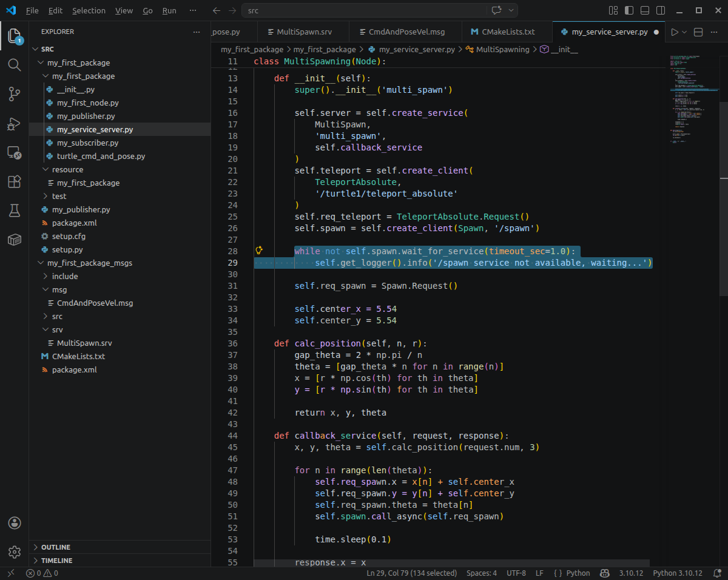Screen dimensions: 728x580
Task: Click the LF end-of-line status item
Action: (539, 573)
